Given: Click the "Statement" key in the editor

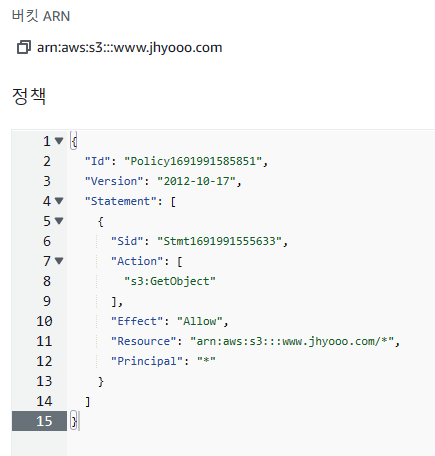Looking at the screenshot, I should pyautogui.click(x=120, y=201).
